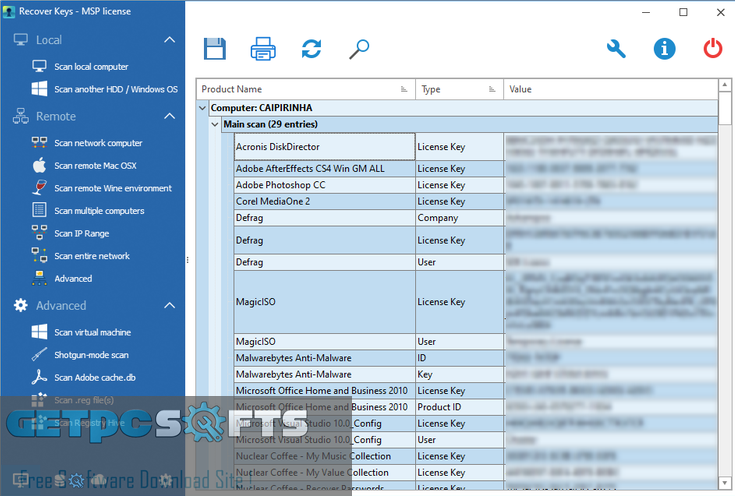This screenshot has width=735, height=496.
Task: Click the vertical scrollbar thumb
Action: [725, 108]
